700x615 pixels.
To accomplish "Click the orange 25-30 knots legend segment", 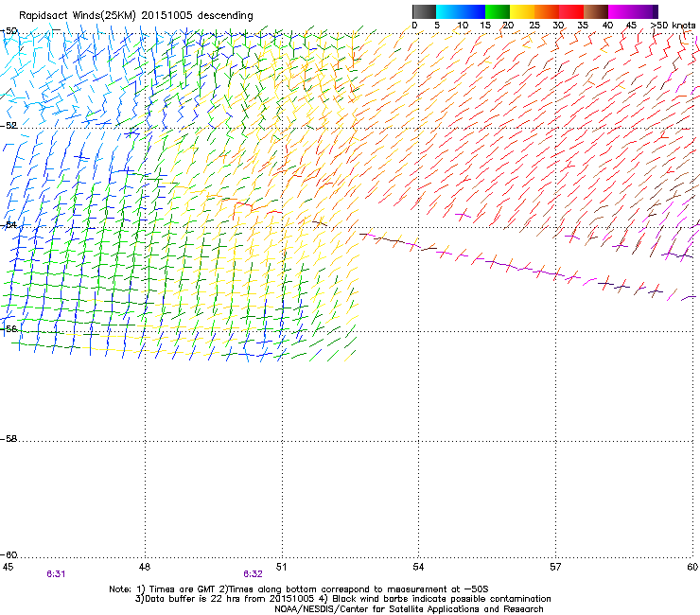I will click(x=547, y=11).
